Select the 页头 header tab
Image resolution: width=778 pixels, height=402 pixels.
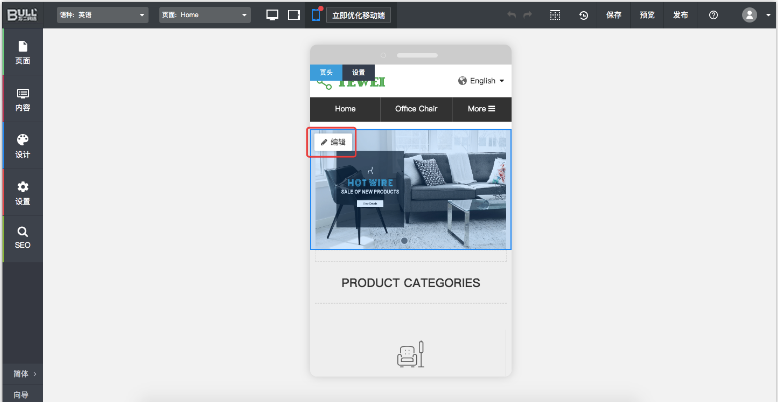pyautogui.click(x=326, y=72)
